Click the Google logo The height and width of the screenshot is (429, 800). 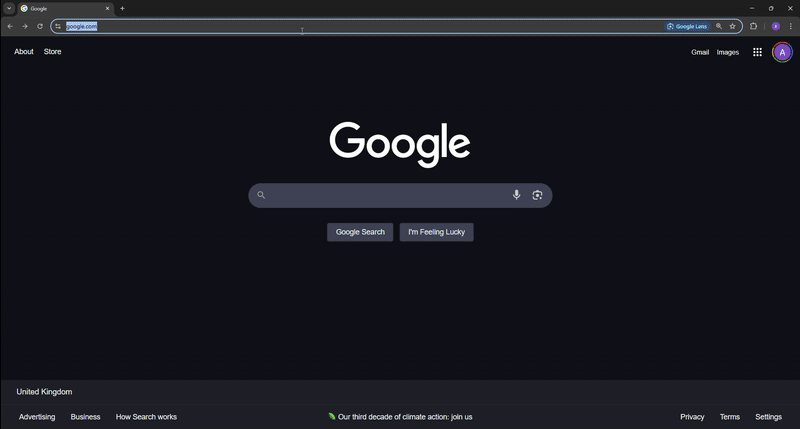click(399, 144)
